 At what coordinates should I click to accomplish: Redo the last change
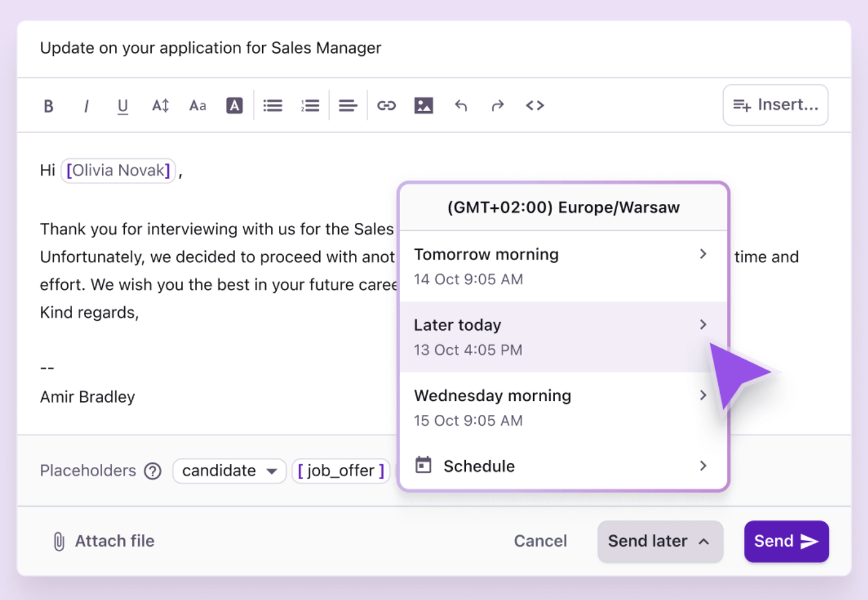tap(498, 105)
